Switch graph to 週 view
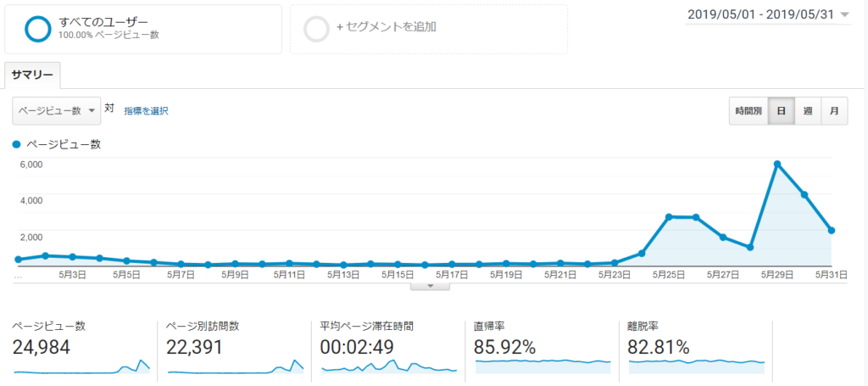This screenshot has height=386, width=868. (808, 111)
